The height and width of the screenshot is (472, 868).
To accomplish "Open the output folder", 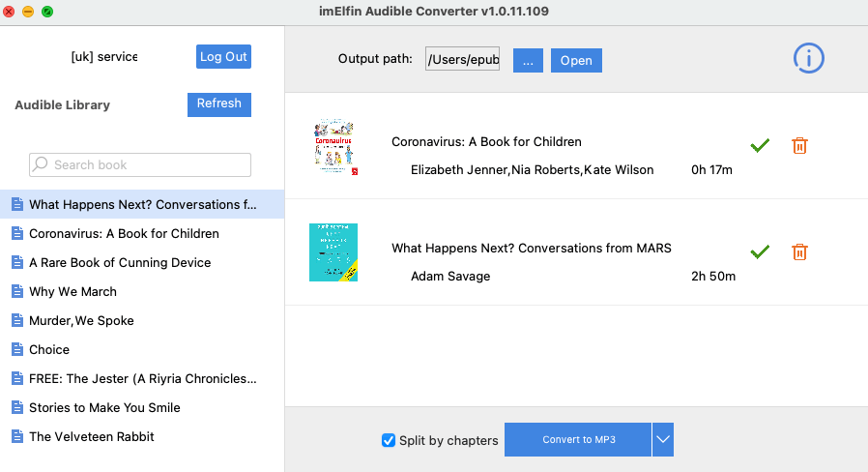I will click(x=576, y=60).
